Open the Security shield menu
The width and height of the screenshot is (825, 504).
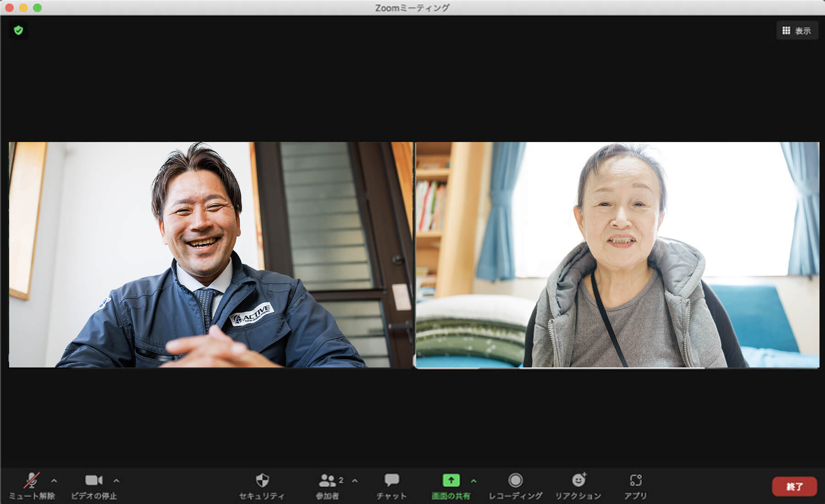pos(262,481)
